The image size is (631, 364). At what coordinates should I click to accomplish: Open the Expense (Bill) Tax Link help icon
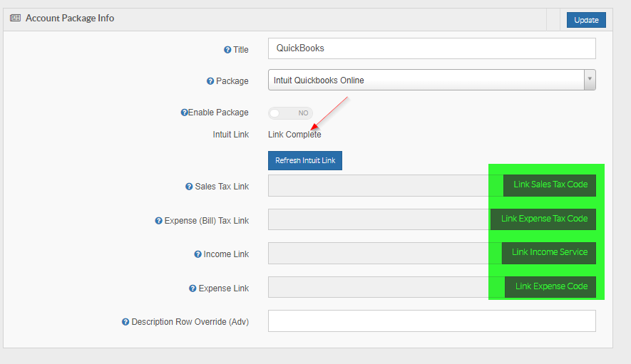[158, 221]
